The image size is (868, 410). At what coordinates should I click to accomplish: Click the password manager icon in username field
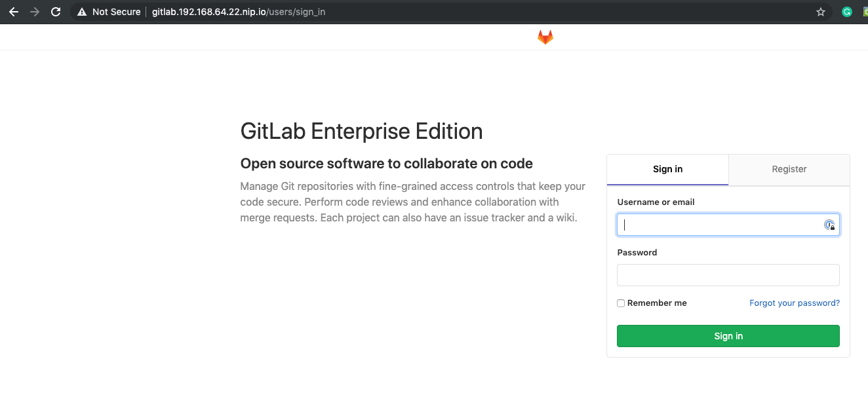(829, 225)
